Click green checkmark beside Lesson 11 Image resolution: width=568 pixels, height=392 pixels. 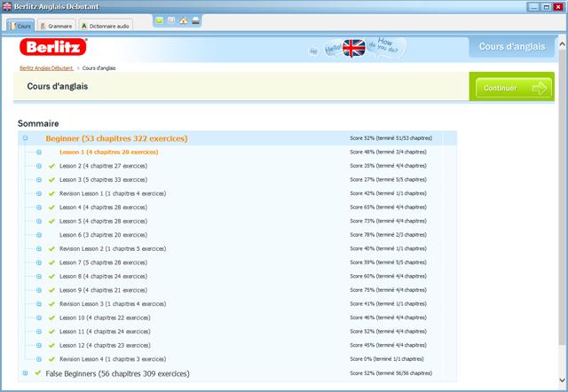click(51, 332)
